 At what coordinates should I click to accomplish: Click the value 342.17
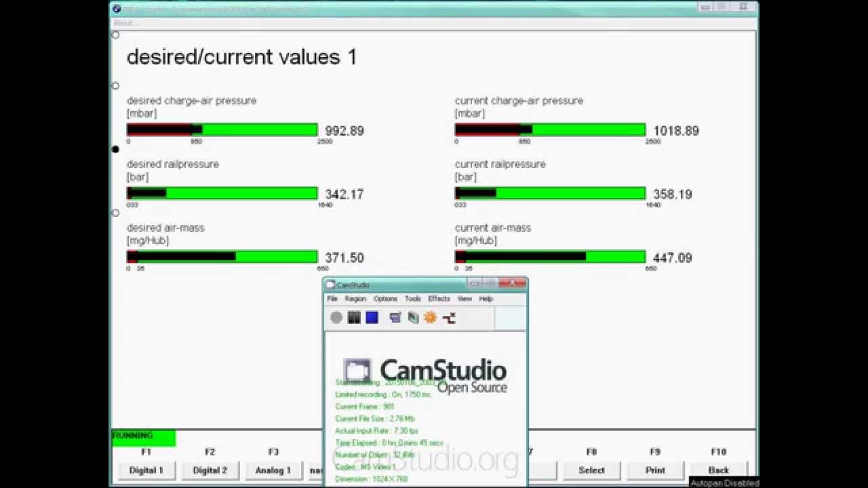pos(344,195)
